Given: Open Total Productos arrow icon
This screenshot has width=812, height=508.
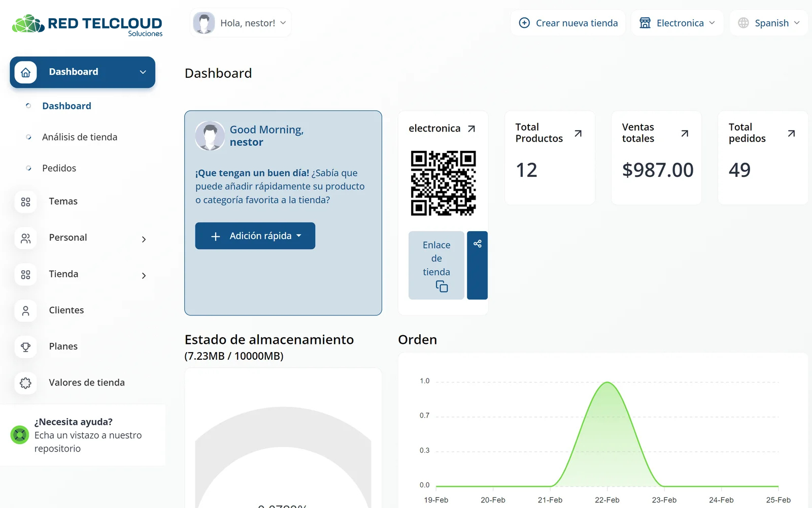Looking at the screenshot, I should (578, 134).
